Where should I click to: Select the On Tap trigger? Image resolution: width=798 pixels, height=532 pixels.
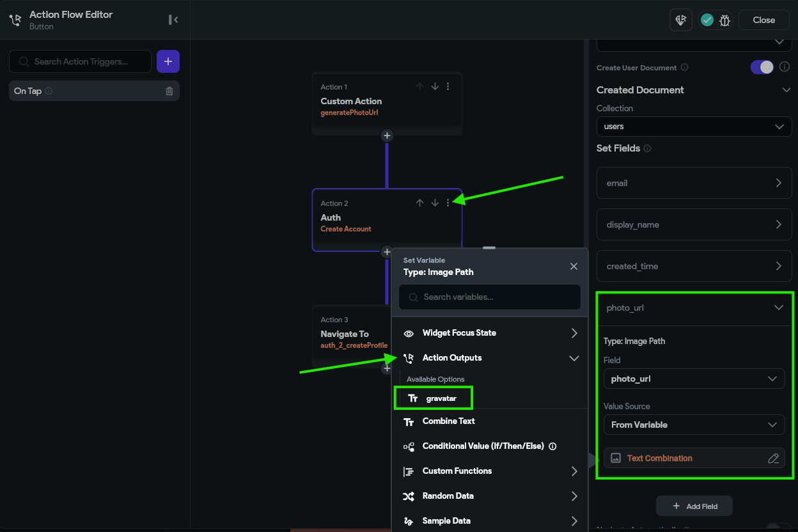(x=94, y=91)
